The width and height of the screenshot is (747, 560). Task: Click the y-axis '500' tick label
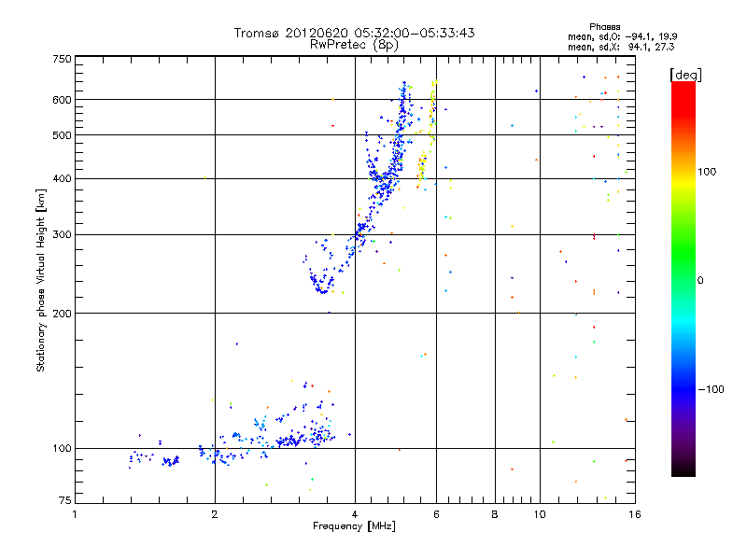pos(62,135)
